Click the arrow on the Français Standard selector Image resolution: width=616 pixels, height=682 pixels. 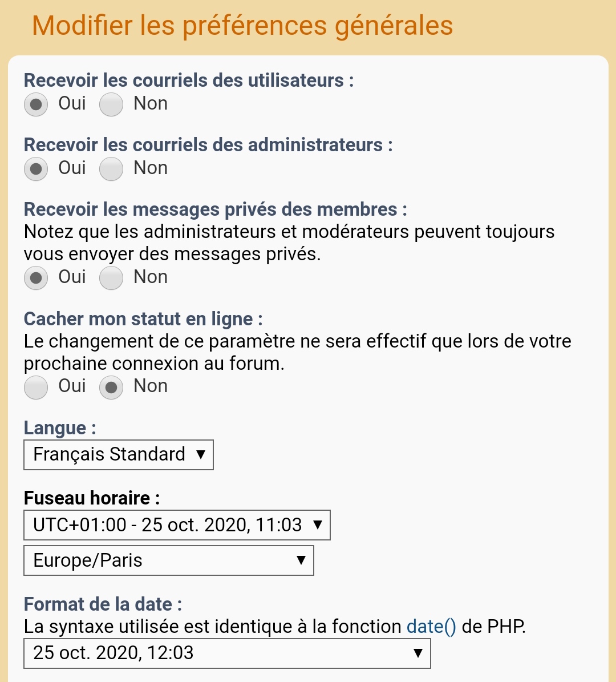coord(200,454)
